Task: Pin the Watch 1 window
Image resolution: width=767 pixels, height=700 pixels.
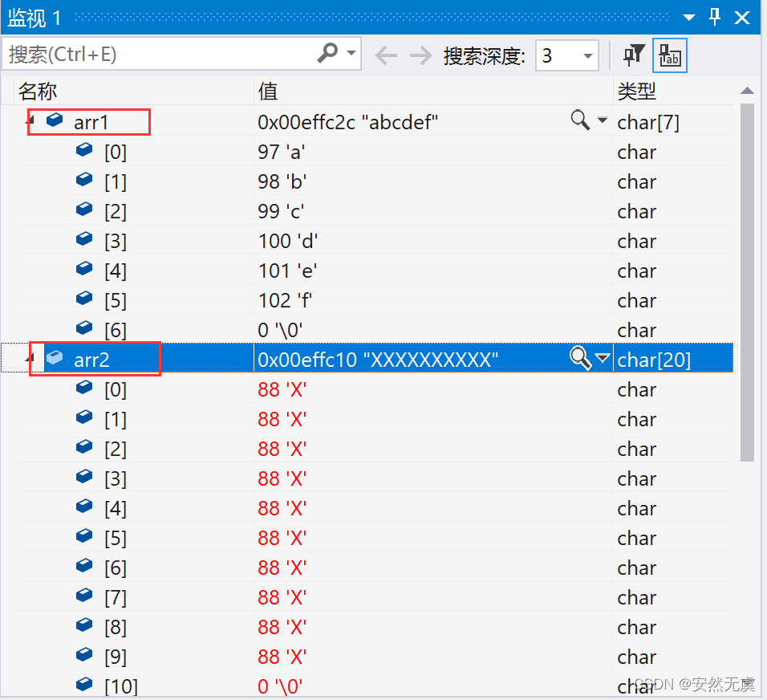Action: (715, 17)
